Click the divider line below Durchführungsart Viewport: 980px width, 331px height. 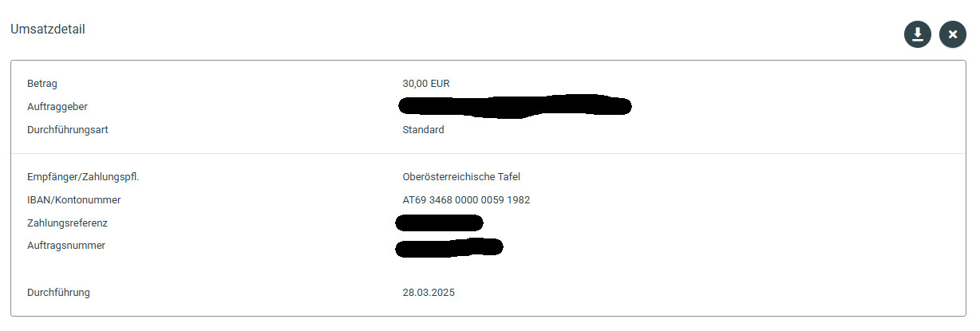488,153
